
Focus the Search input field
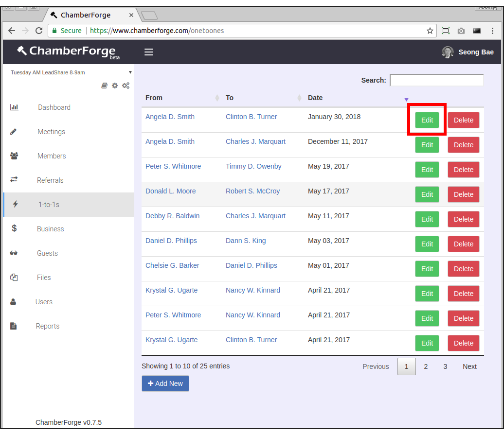pyautogui.click(x=436, y=80)
